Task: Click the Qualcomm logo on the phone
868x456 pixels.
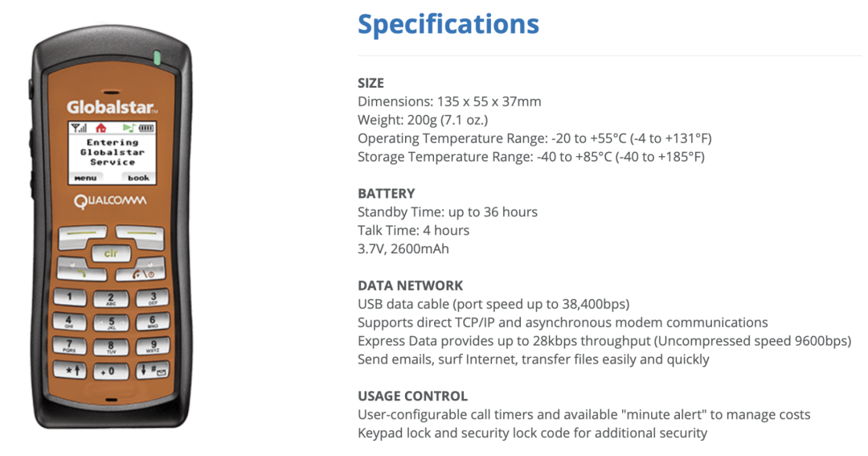Action: pyautogui.click(x=110, y=201)
